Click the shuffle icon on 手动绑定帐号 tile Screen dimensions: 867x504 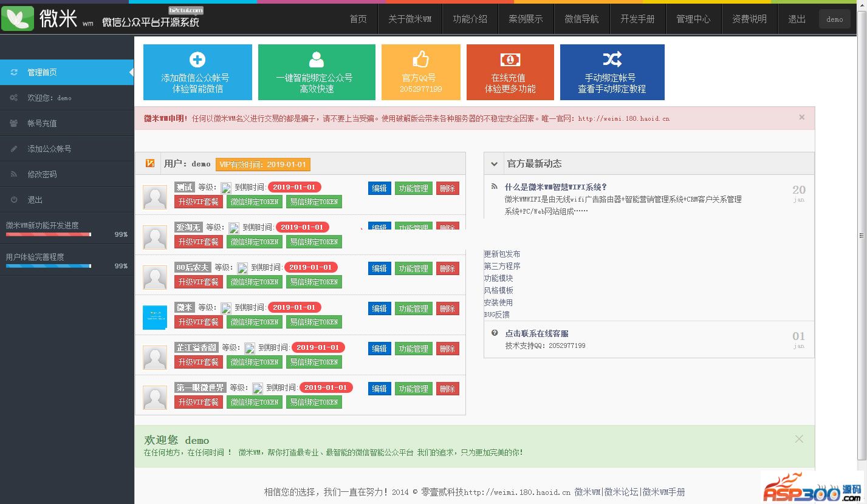click(x=612, y=59)
